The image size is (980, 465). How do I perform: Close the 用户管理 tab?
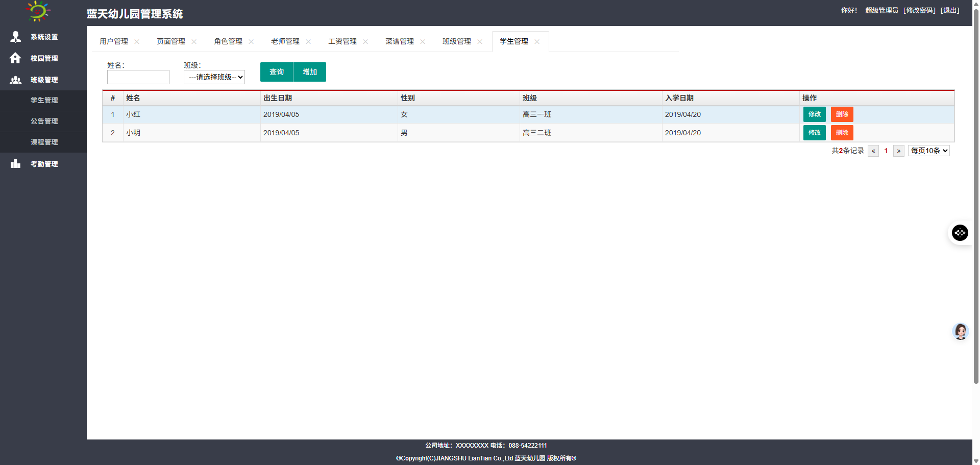pyautogui.click(x=137, y=42)
